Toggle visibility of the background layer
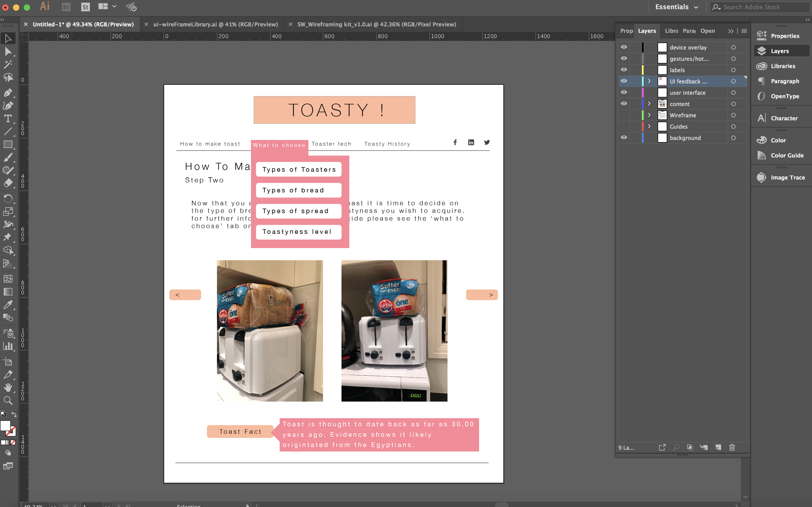Image resolution: width=812 pixels, height=507 pixels. click(x=624, y=138)
